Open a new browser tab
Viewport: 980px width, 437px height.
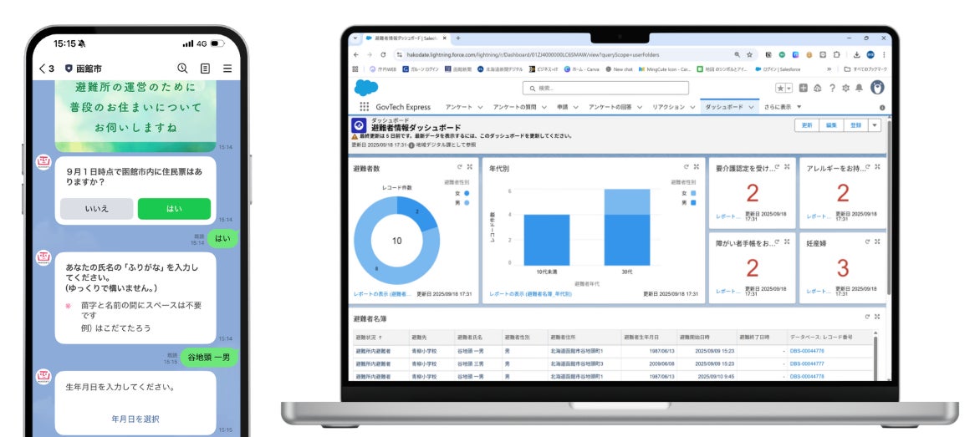(458, 38)
